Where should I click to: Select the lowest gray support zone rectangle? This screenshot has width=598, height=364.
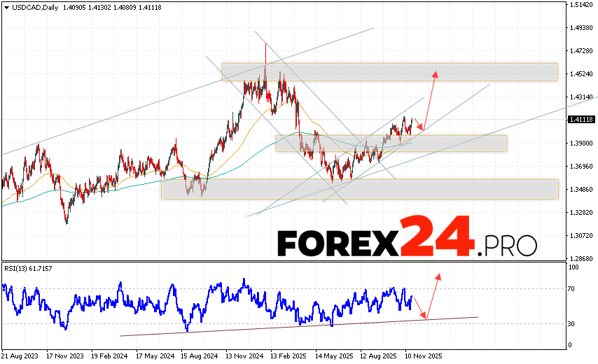pos(359,189)
